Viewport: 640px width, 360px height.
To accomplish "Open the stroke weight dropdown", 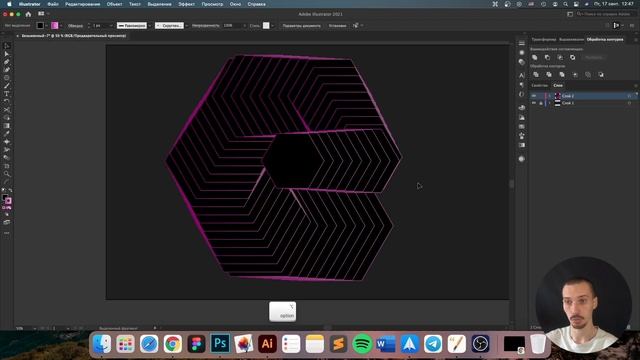I will click(x=111, y=26).
